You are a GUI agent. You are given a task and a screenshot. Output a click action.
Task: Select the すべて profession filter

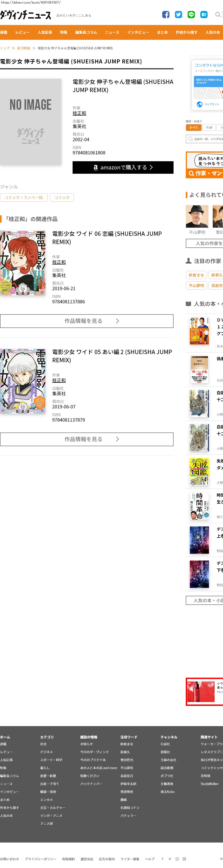pyautogui.click(x=194, y=128)
